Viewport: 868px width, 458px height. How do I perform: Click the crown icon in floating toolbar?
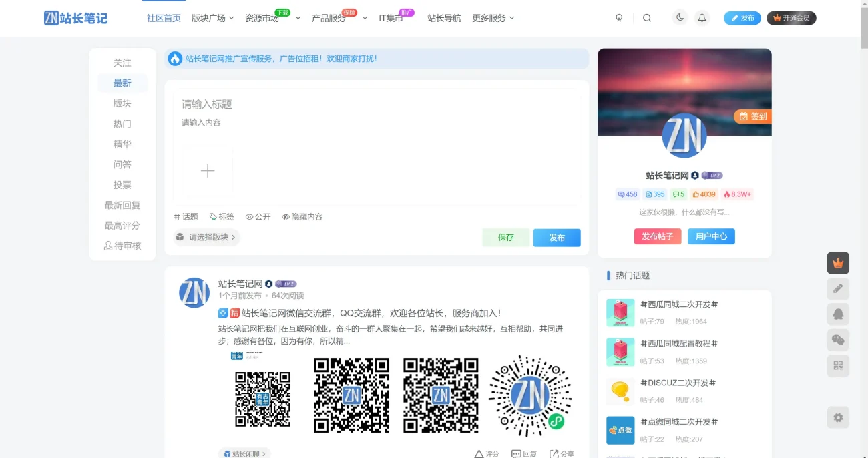point(838,263)
